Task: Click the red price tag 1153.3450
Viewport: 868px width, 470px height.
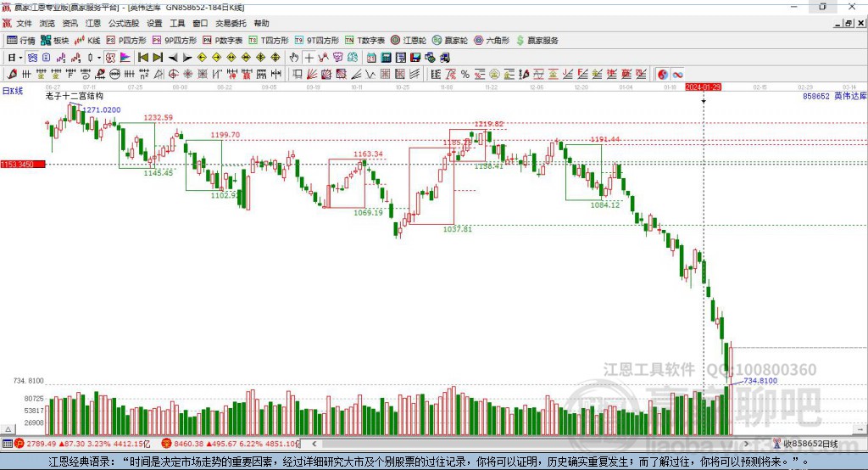Action: [23, 164]
